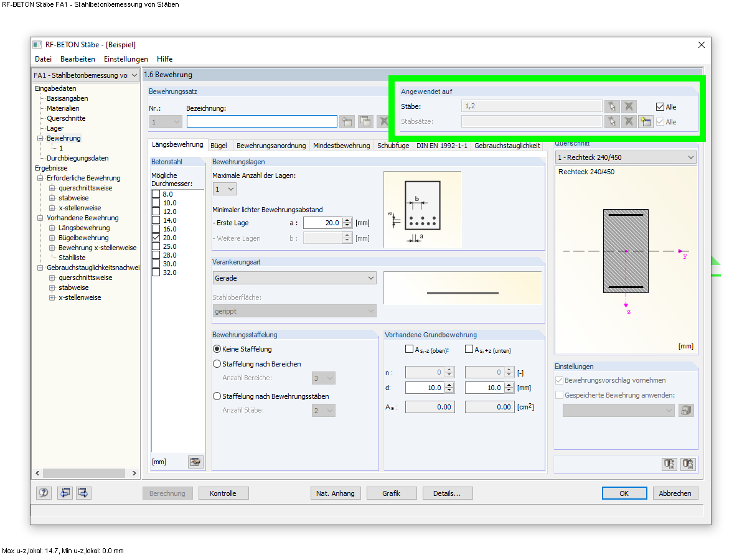Select Keine Staffelung radio button
Screen dimensions: 747x560
(x=217, y=349)
